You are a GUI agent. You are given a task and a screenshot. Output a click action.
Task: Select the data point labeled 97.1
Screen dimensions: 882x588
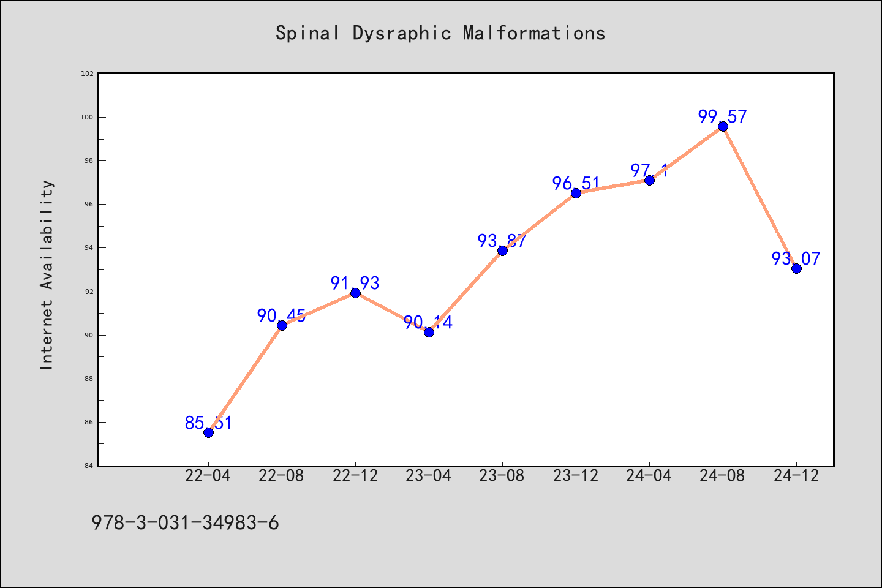[x=649, y=180]
